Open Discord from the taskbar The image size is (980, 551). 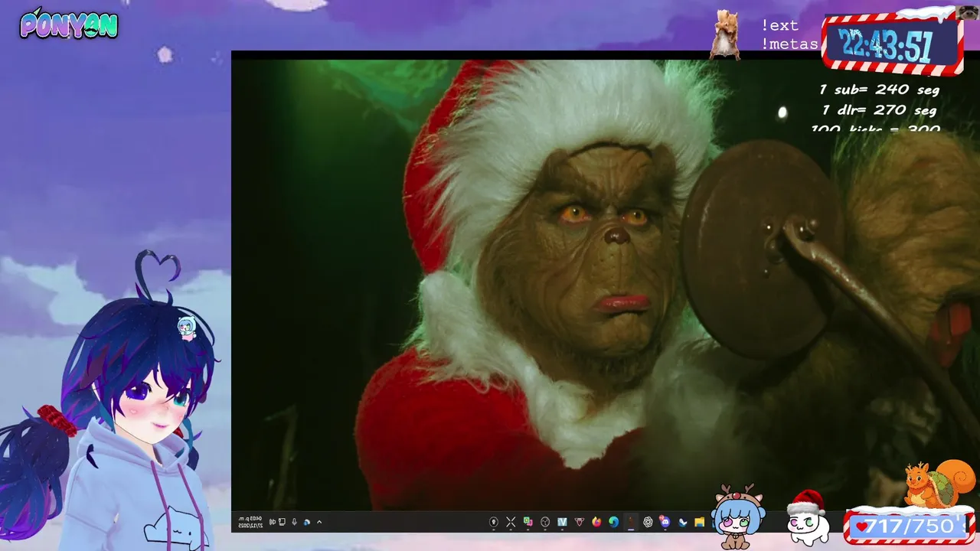(x=665, y=522)
